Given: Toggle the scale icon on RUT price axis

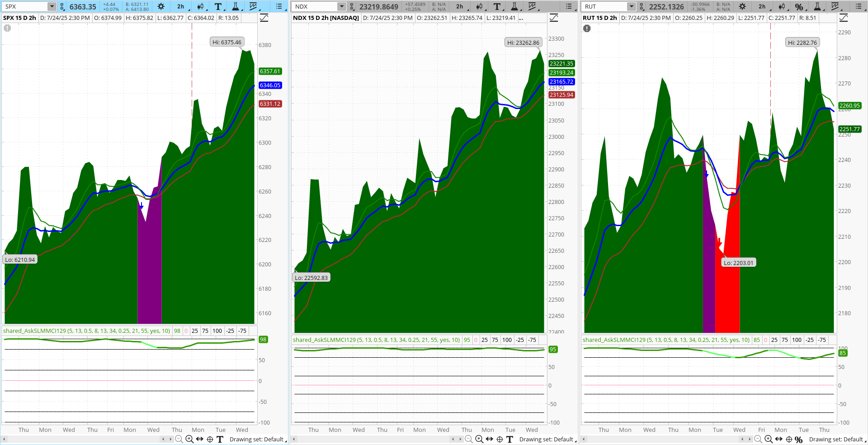Looking at the screenshot, I should (x=844, y=18).
